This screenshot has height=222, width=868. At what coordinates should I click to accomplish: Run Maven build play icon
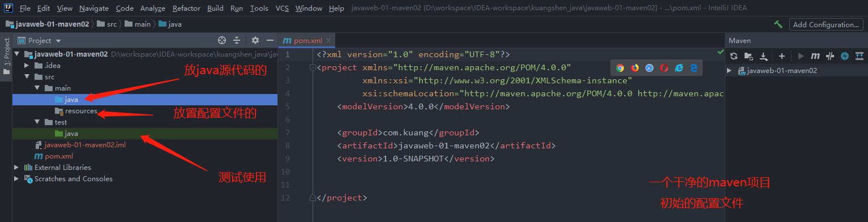coord(801,56)
